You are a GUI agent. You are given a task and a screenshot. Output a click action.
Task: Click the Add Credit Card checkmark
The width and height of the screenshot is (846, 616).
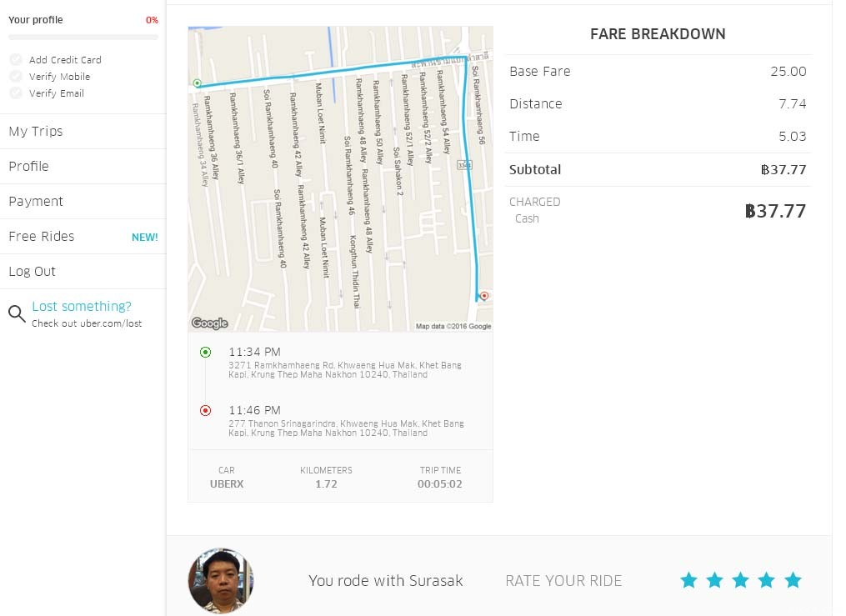click(x=16, y=60)
